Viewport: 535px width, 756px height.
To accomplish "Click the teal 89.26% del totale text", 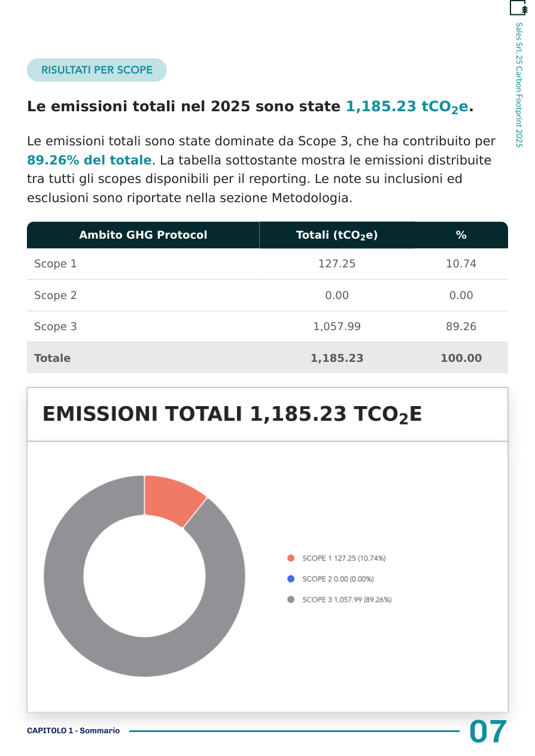I will click(x=89, y=160).
